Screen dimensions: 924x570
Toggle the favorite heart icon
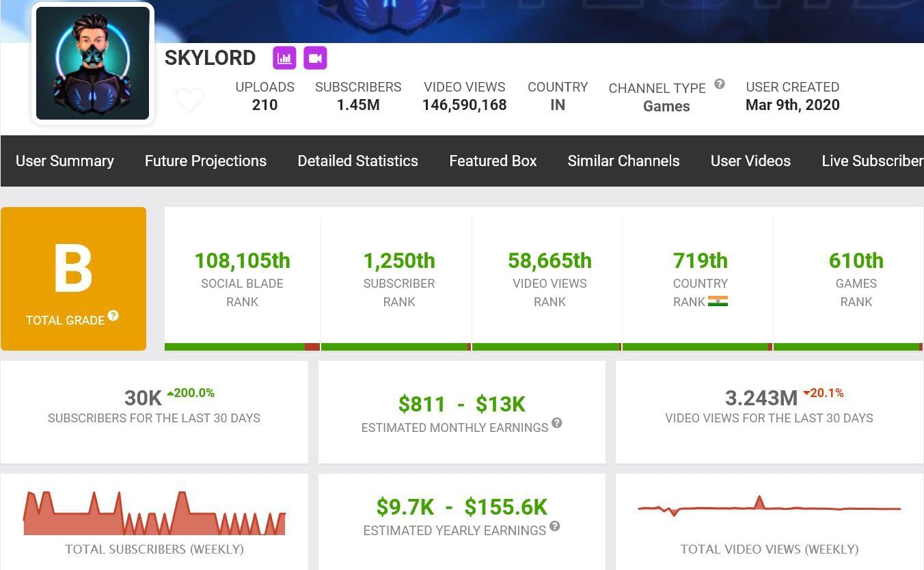click(189, 100)
